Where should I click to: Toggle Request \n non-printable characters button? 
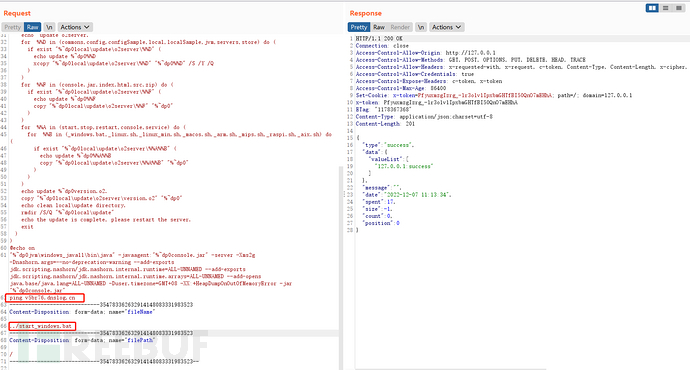click(49, 27)
